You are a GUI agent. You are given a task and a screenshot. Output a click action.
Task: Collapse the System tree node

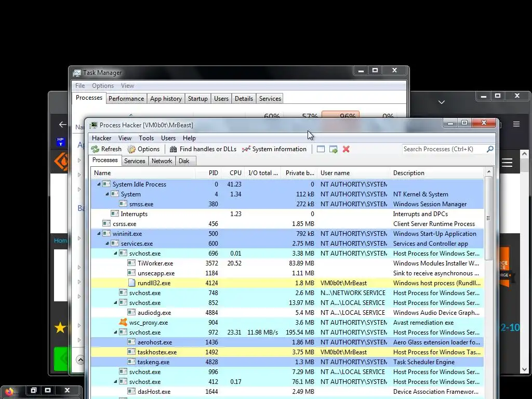pos(107,194)
